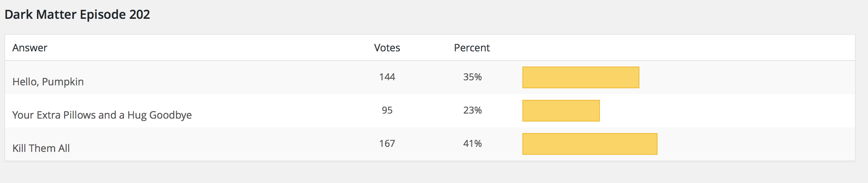Click the 35% percent value
Image resolution: width=868 pixels, height=183 pixels.
pos(472,77)
